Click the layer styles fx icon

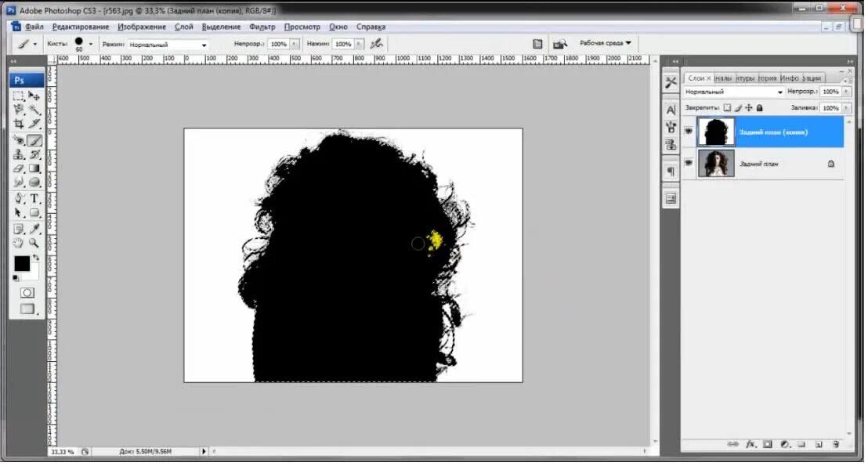coord(750,444)
